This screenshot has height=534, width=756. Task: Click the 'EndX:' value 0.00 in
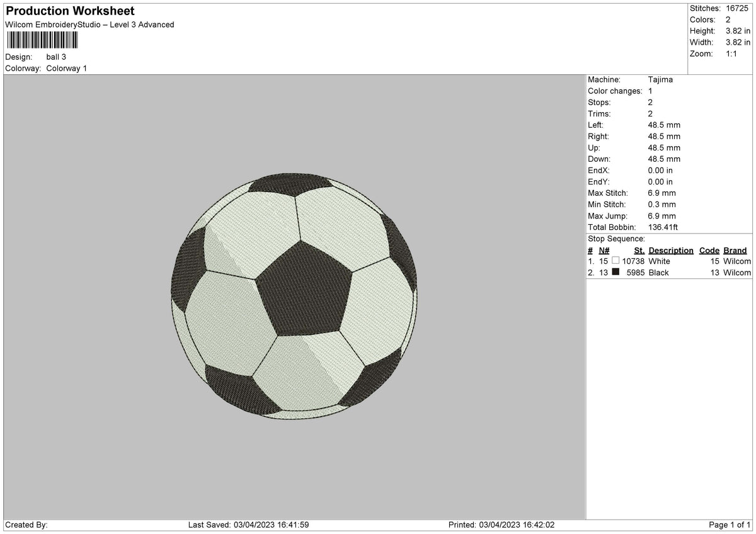click(x=660, y=170)
